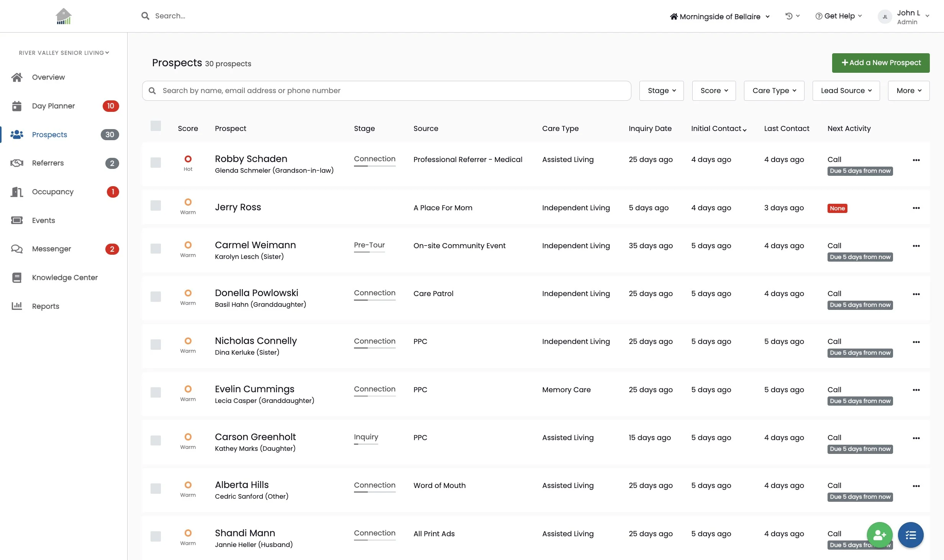Open row options for Jerry Ross
This screenshot has width=944, height=560.
(x=916, y=208)
